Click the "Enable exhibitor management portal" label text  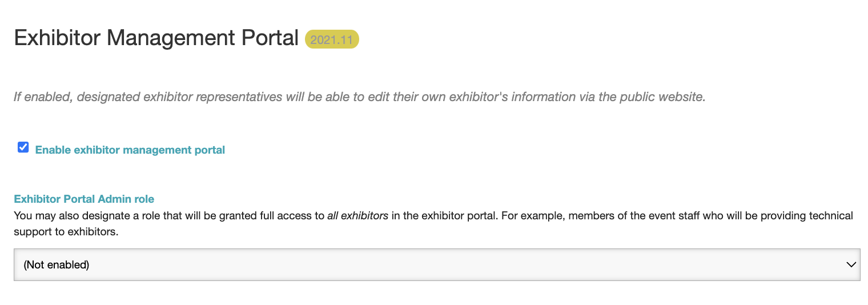click(130, 150)
